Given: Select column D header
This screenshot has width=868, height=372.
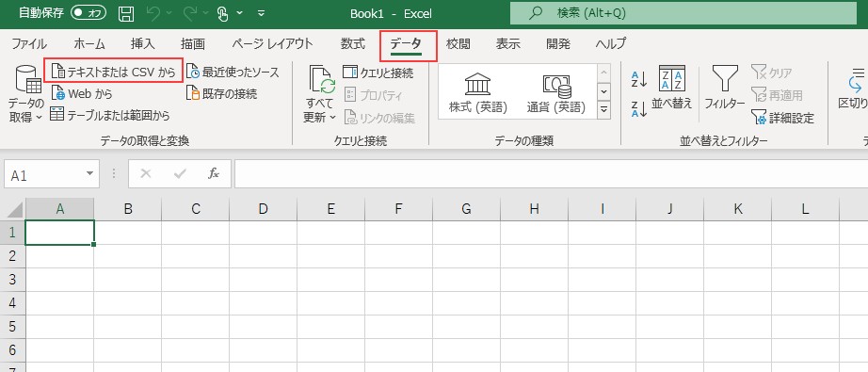Looking at the screenshot, I should tap(264, 209).
